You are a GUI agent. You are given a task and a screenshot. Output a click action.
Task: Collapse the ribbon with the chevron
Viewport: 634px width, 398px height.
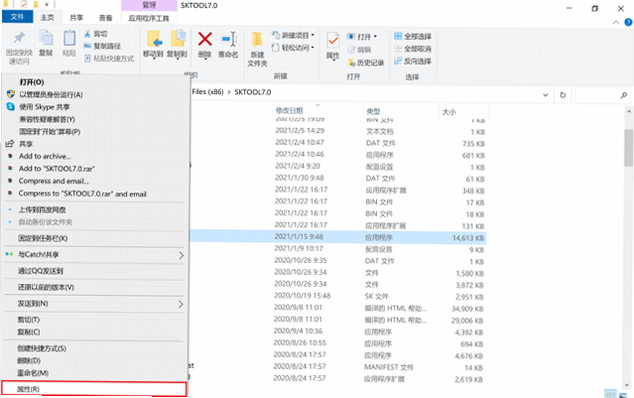click(616, 23)
